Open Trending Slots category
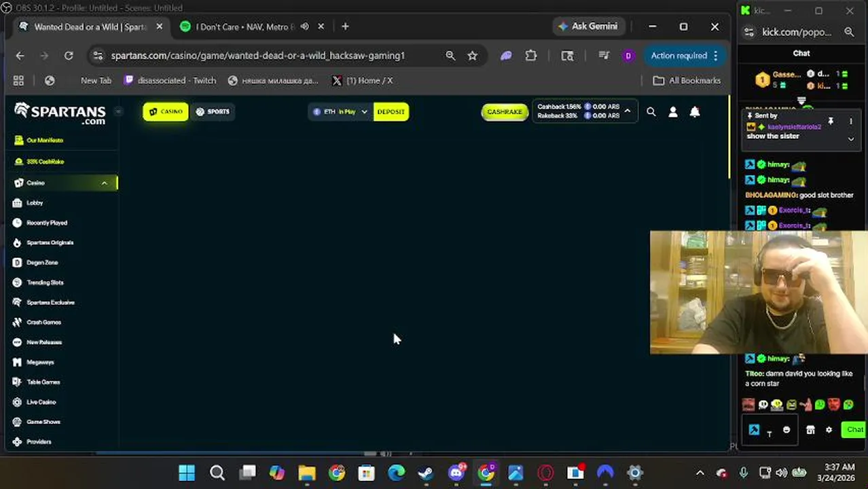This screenshot has width=868, height=489. (45, 283)
